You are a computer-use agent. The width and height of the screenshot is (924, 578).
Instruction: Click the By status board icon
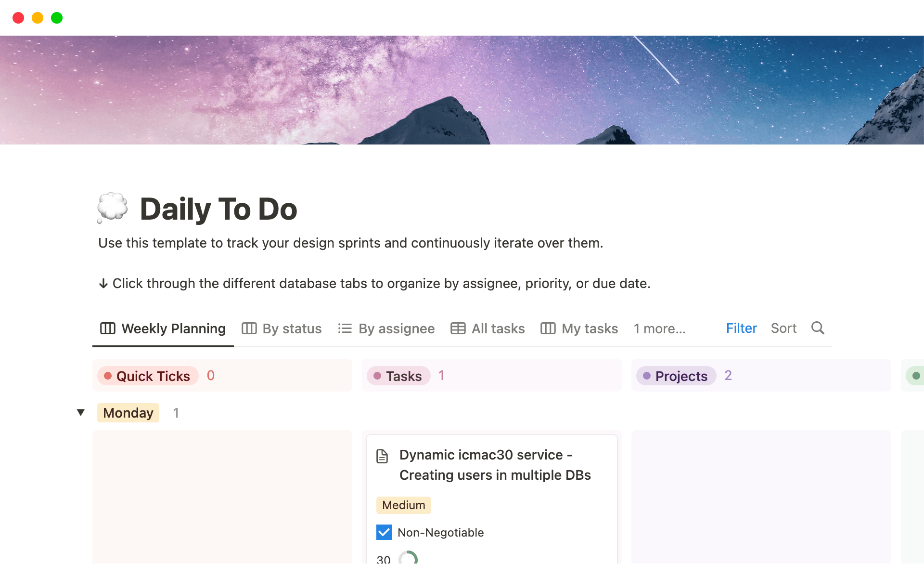249,328
